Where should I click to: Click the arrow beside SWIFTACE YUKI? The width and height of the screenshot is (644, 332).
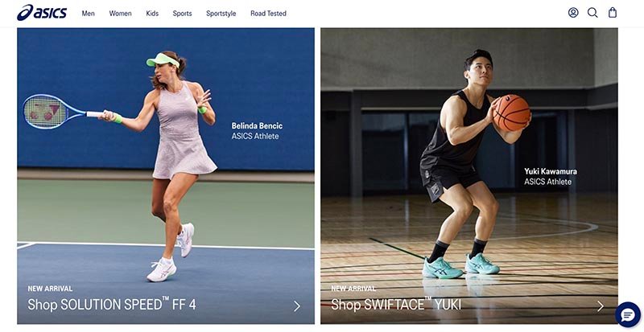click(x=601, y=306)
